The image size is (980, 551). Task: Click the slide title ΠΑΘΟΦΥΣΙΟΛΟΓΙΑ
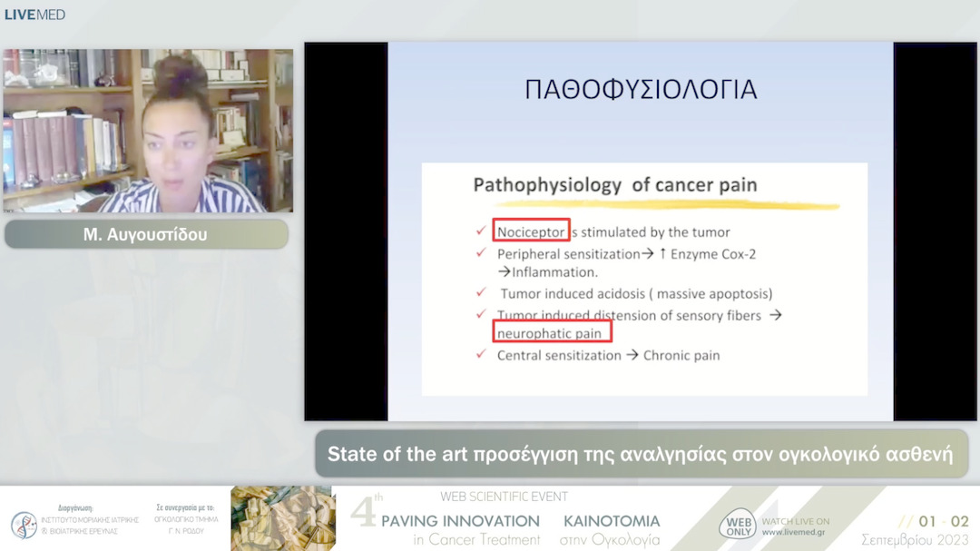pyautogui.click(x=641, y=90)
